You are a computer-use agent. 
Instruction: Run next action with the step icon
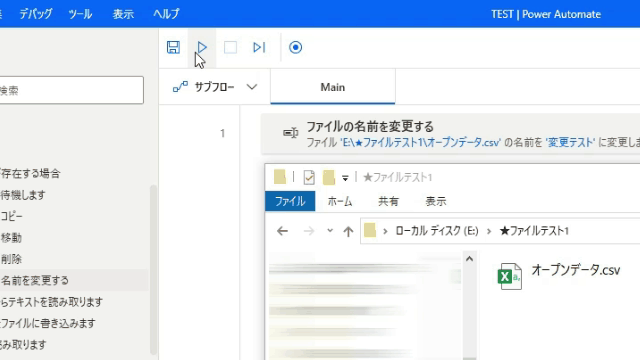(x=259, y=47)
